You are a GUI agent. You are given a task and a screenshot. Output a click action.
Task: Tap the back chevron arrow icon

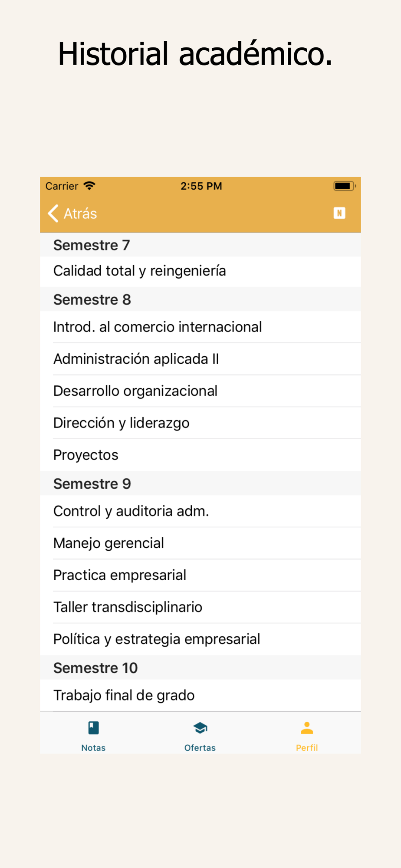pos(53,213)
